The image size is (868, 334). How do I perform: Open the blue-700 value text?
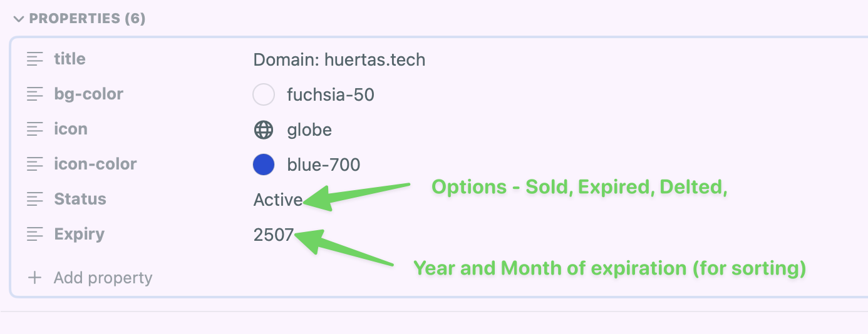pos(324,165)
